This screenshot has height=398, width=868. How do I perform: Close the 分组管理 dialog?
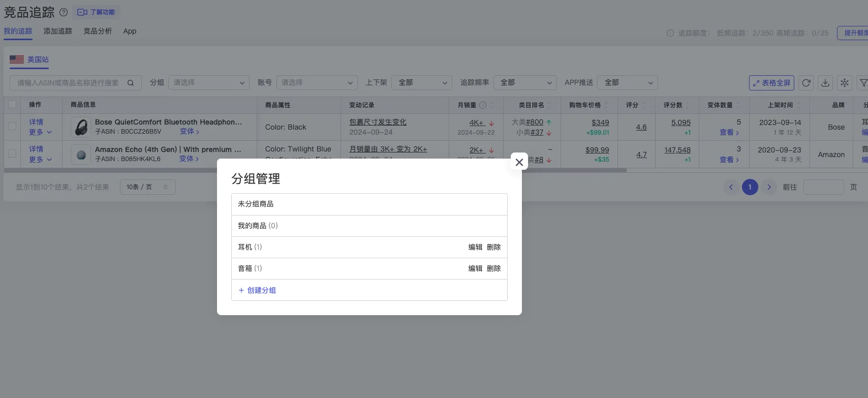click(519, 162)
